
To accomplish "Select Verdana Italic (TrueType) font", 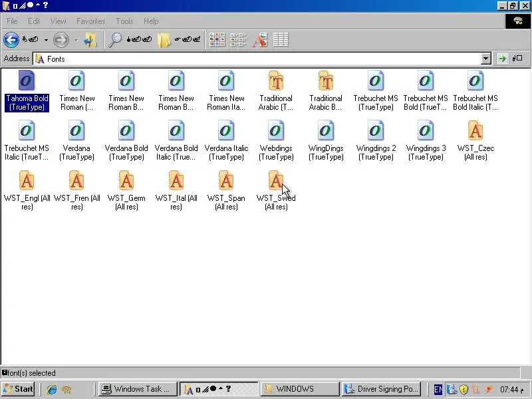I will 226,140.
